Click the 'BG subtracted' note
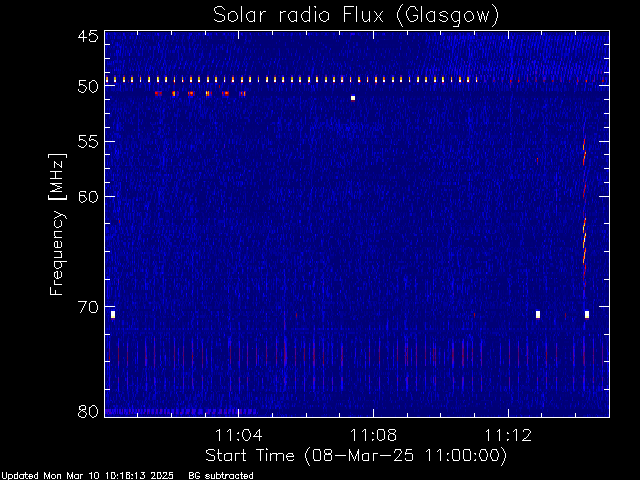 (x=221, y=476)
